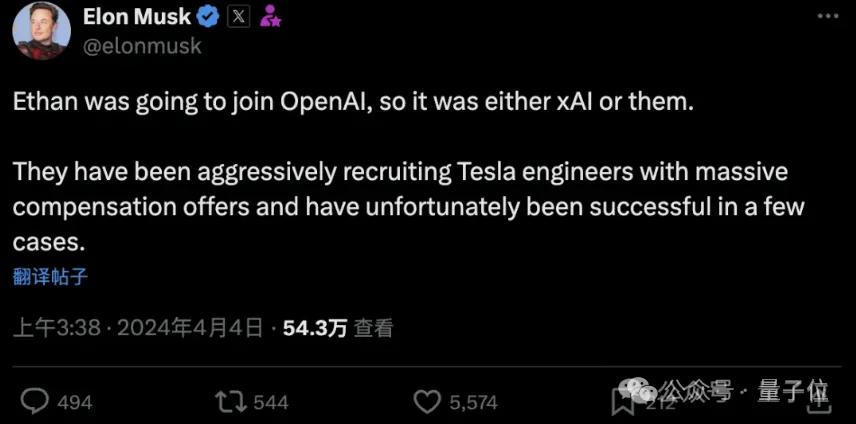
Task: Click the 2024年4月4日 post date
Action: tap(189, 328)
